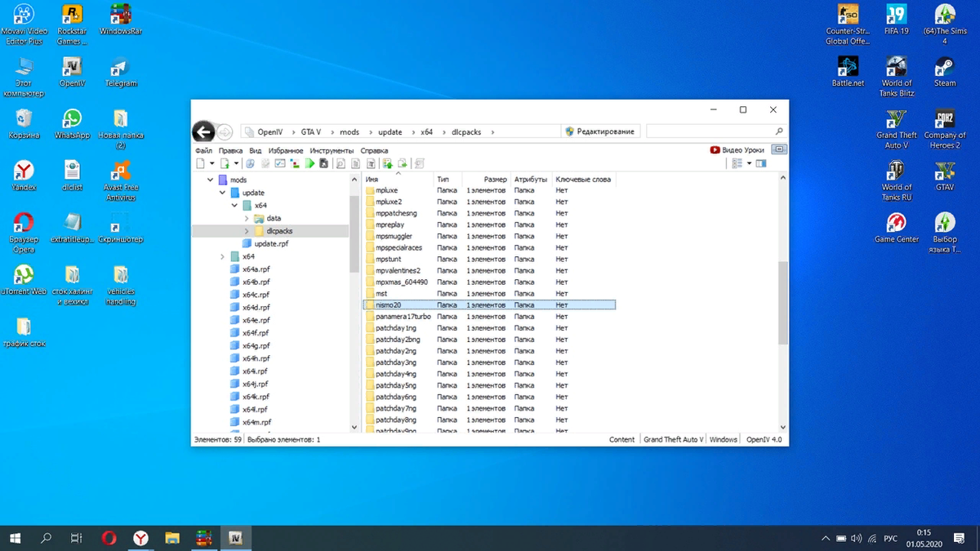
Task: Open the Файл menu
Action: (203, 150)
